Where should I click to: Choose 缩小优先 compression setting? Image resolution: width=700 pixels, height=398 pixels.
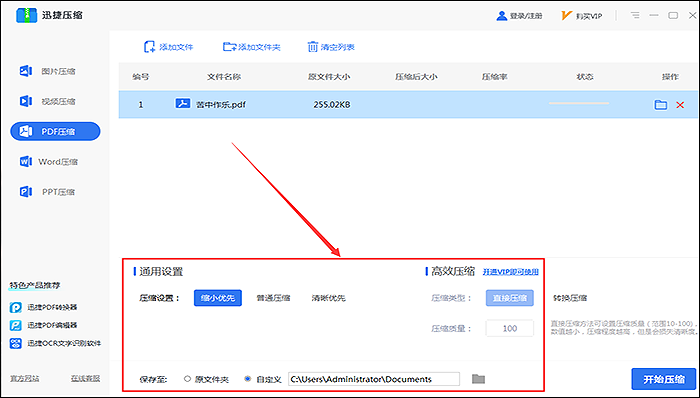tap(218, 298)
